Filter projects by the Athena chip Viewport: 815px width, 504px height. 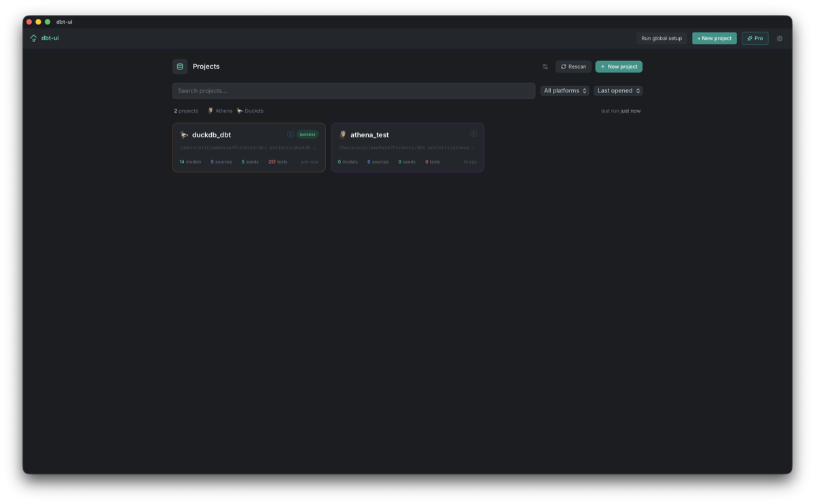[220, 111]
